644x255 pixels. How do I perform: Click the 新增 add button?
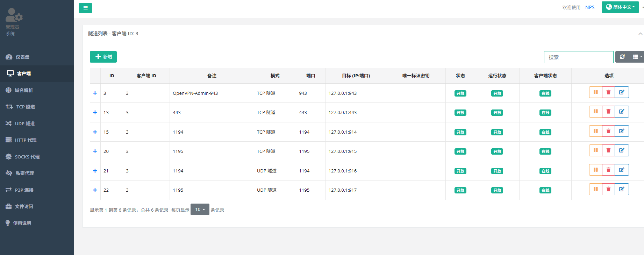click(x=103, y=57)
